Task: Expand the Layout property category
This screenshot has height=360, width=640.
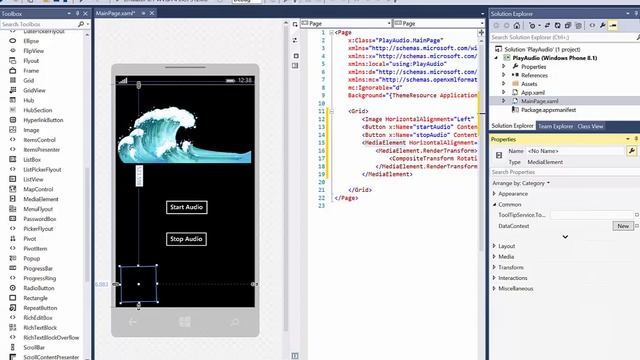Action: 494,246
